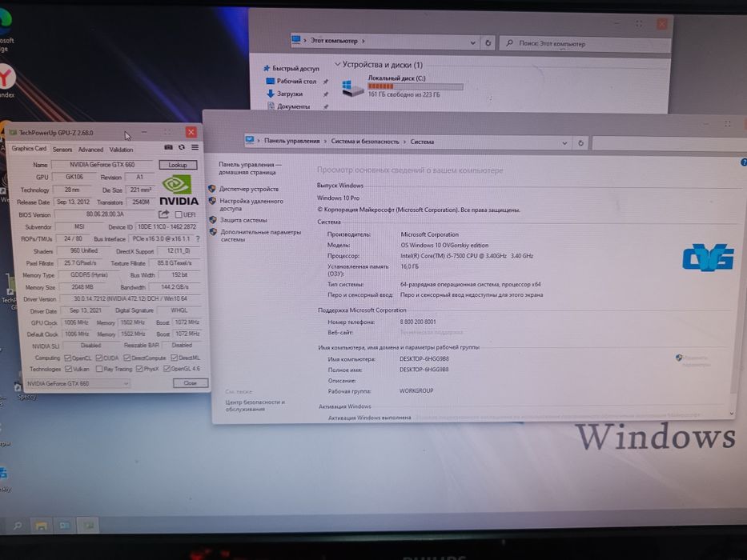Click the PC icon in Этот компьютер address bar

pyautogui.click(x=296, y=40)
